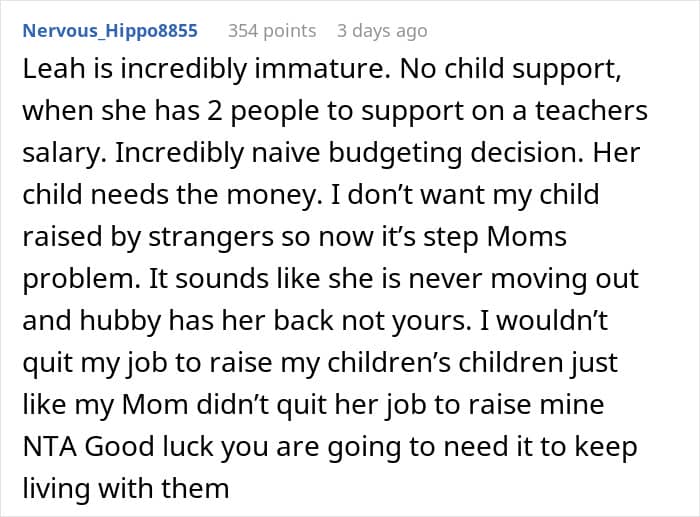Click the phrase raised by strangers
The image size is (700, 517).
coord(148,237)
